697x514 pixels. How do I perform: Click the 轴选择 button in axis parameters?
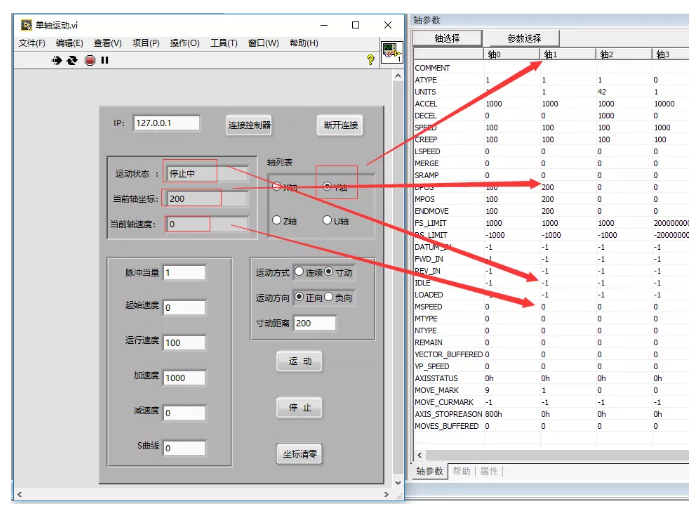coord(447,39)
